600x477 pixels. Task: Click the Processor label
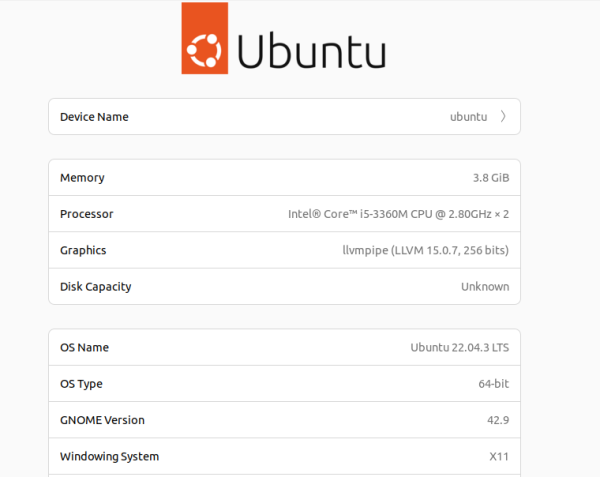87,214
